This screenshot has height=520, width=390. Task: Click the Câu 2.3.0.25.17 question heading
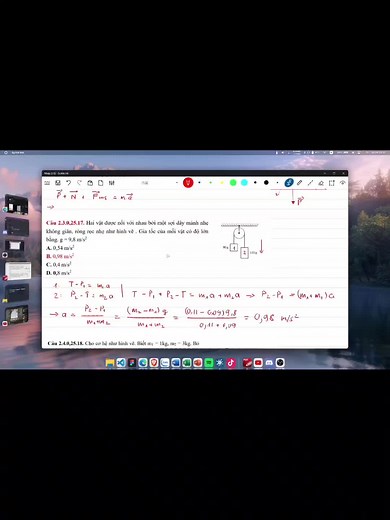(65, 223)
